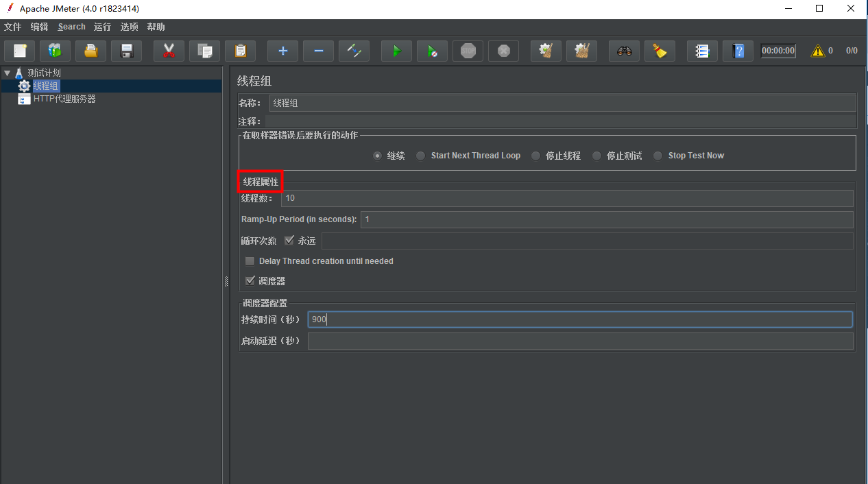Select the 继续 radio button
Image resolution: width=868 pixels, height=484 pixels.
click(377, 156)
